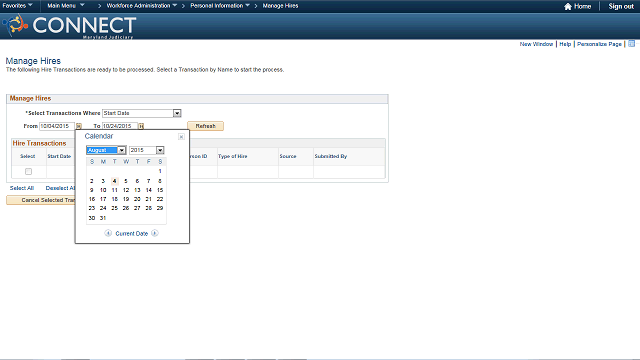Click the CONNECT Maryland Judiciary logo
The height and width of the screenshot is (360, 640).
coord(69,26)
